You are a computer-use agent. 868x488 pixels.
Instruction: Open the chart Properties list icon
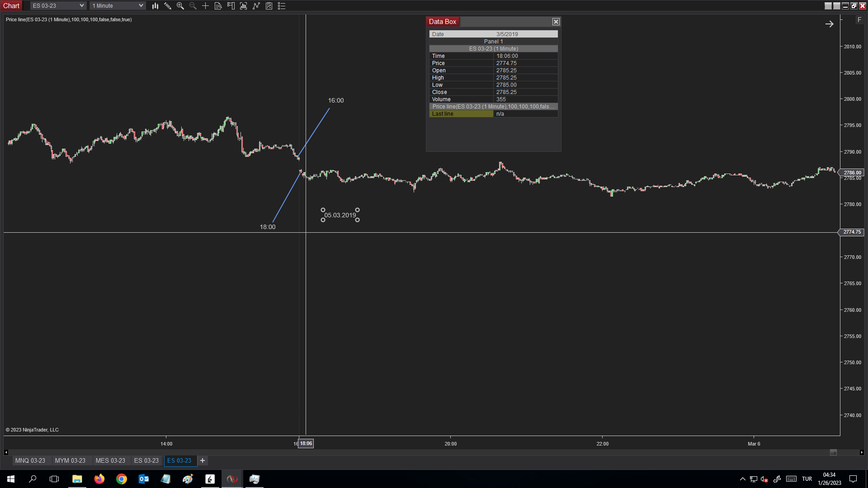(x=282, y=6)
